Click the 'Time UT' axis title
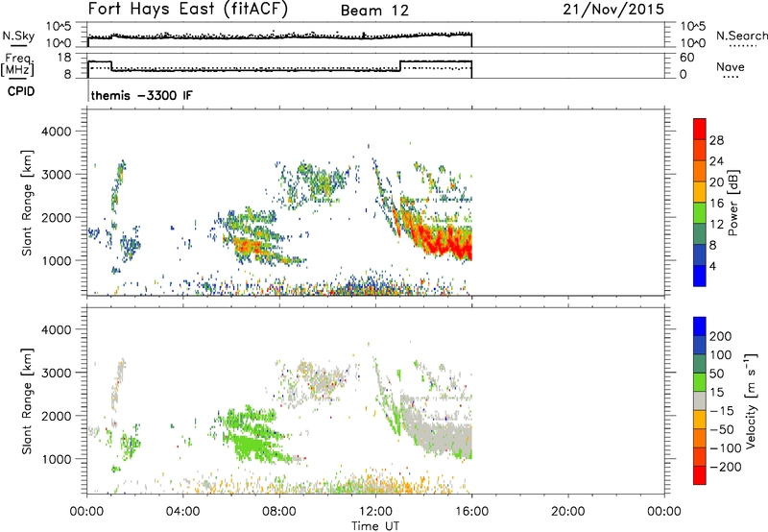Image resolution: width=768 pixels, height=532 pixels. (375, 526)
